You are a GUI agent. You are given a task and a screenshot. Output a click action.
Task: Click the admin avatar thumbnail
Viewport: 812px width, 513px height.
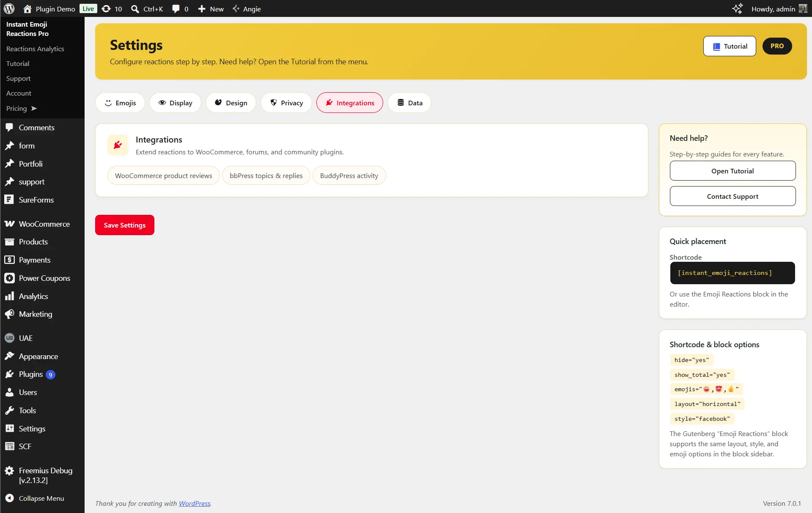(803, 8)
